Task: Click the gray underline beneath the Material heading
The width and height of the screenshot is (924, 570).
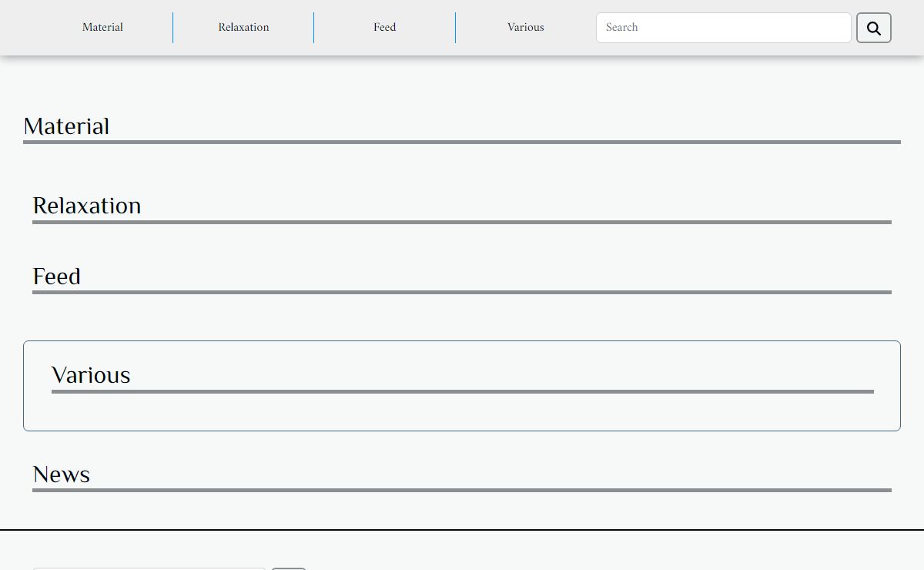Action: (462, 142)
